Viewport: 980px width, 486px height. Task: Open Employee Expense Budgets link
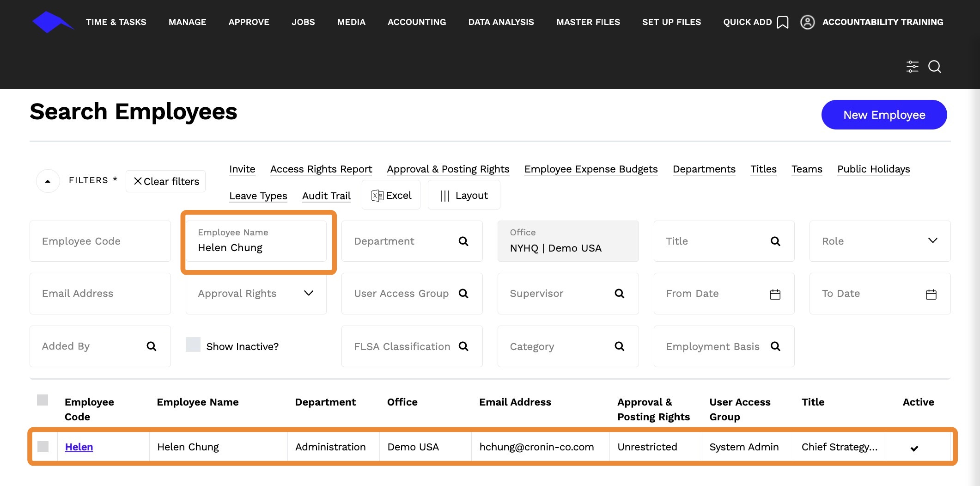[x=591, y=169]
